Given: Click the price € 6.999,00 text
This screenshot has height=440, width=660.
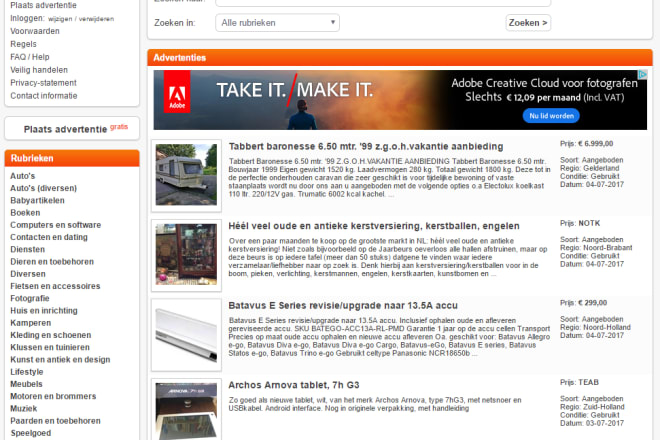Looking at the screenshot, I should pyautogui.click(x=596, y=144).
